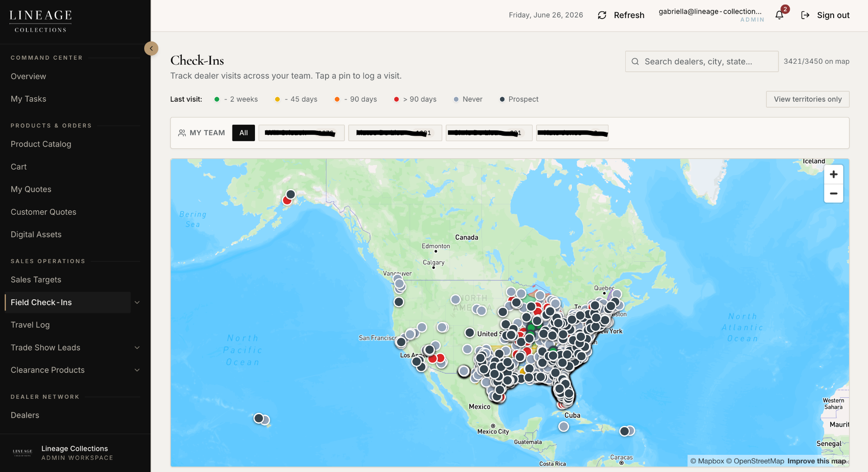
Task: Expand the Clearance Products submenu
Action: coord(137,370)
